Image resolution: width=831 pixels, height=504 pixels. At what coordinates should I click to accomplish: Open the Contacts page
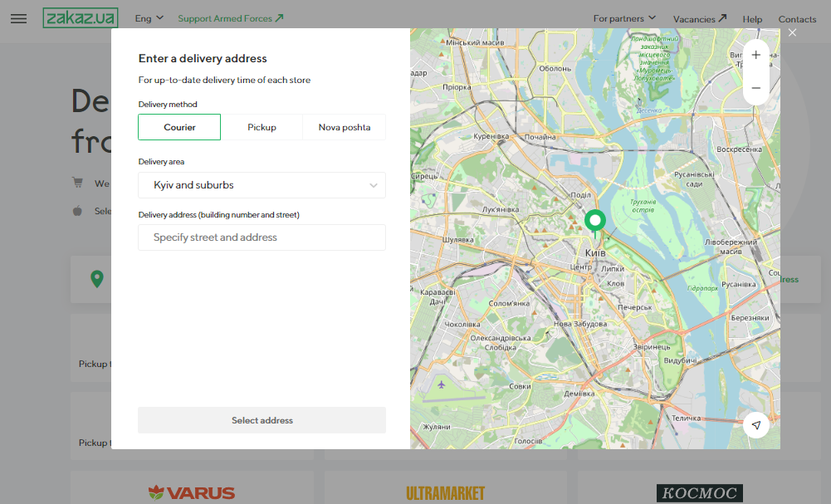click(797, 19)
